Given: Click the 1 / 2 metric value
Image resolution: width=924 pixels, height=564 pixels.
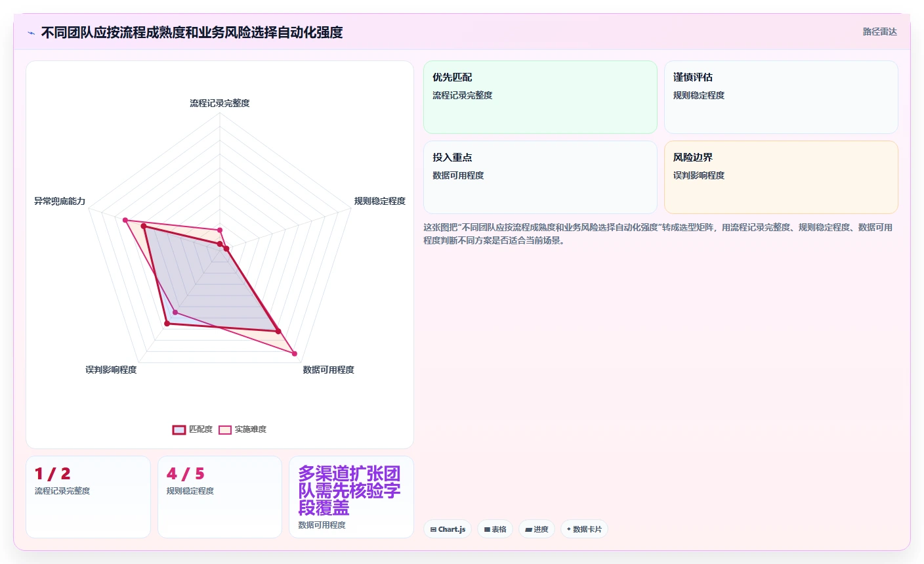Looking at the screenshot, I should click(52, 473).
